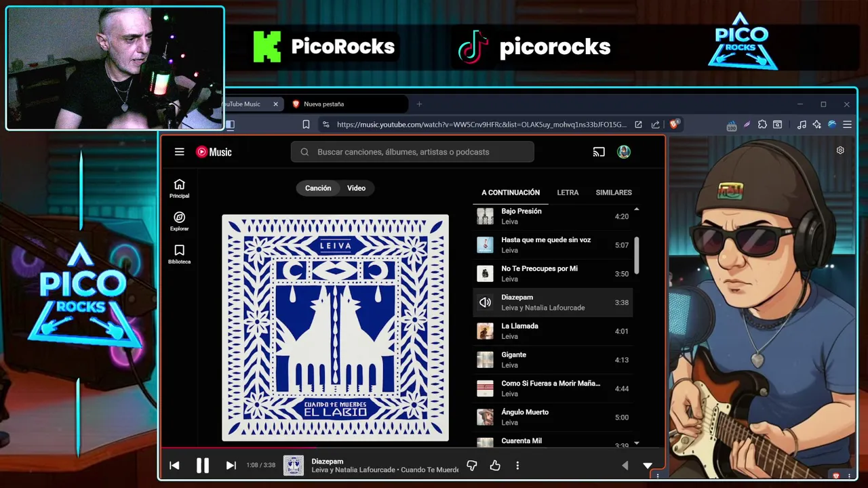Viewport: 868px width, 488px height.
Task: Click the Gigante song thumbnail
Action: point(485,360)
